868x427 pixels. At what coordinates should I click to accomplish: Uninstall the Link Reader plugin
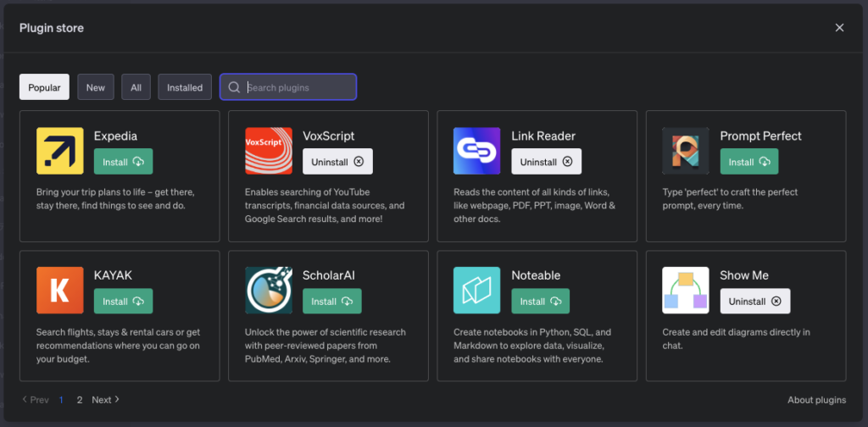546,162
